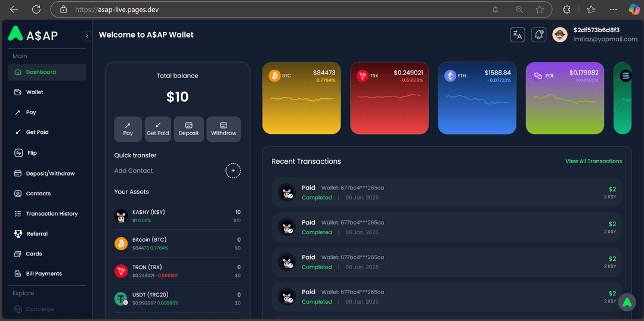Click the add contact plus icon

coord(233,171)
